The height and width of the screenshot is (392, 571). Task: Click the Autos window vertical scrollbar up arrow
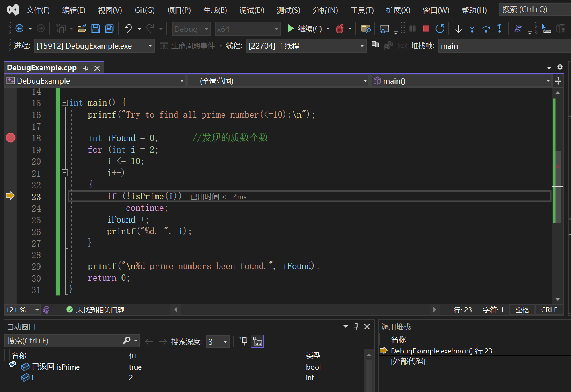[368, 355]
